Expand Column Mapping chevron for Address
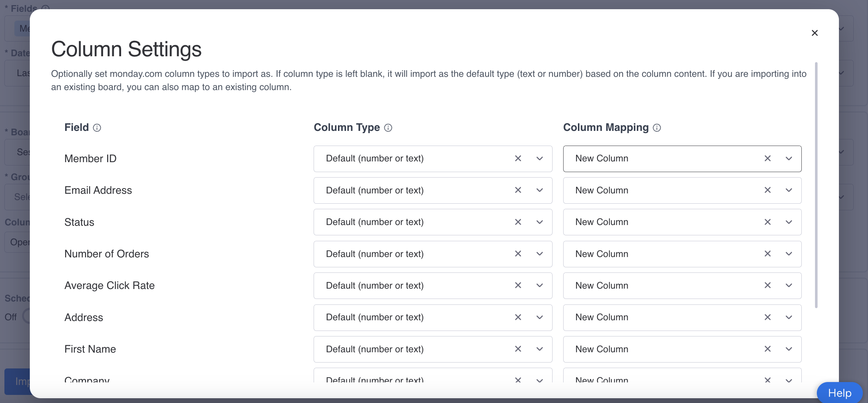868x403 pixels. point(789,317)
